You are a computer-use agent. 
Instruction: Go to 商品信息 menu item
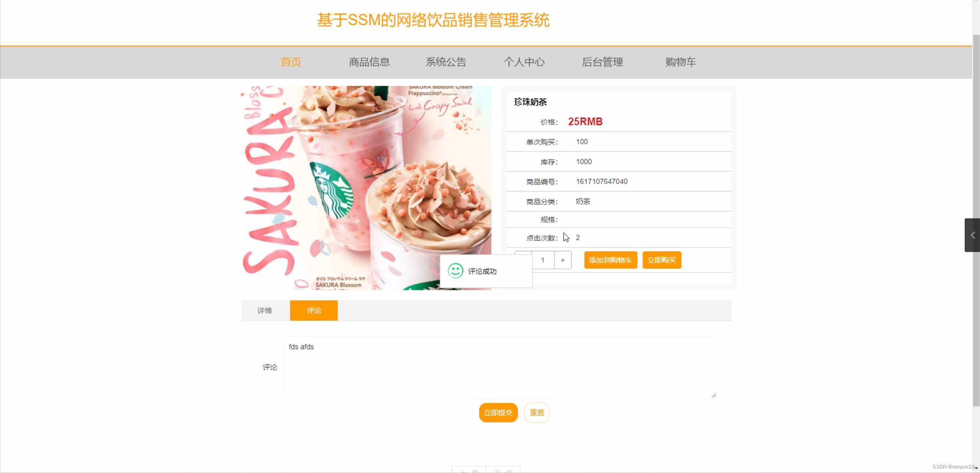[369, 62]
